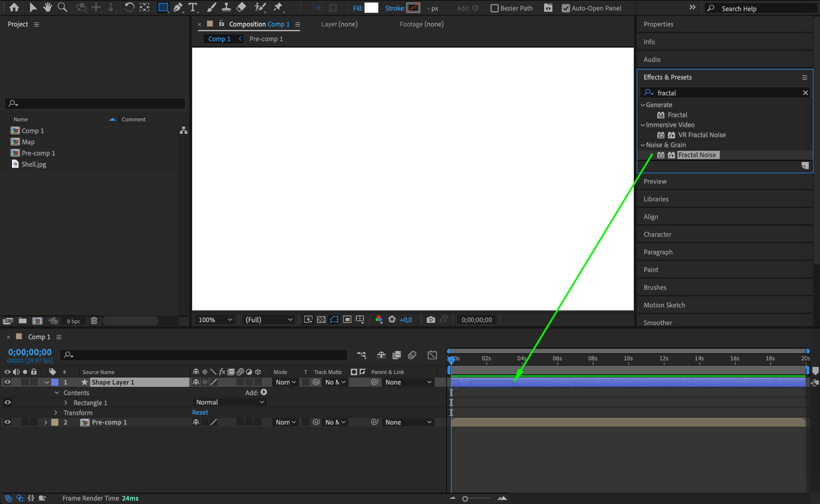Screen dimensions: 820x504
Task: Toggle transparency grid in viewer
Action: point(321,320)
